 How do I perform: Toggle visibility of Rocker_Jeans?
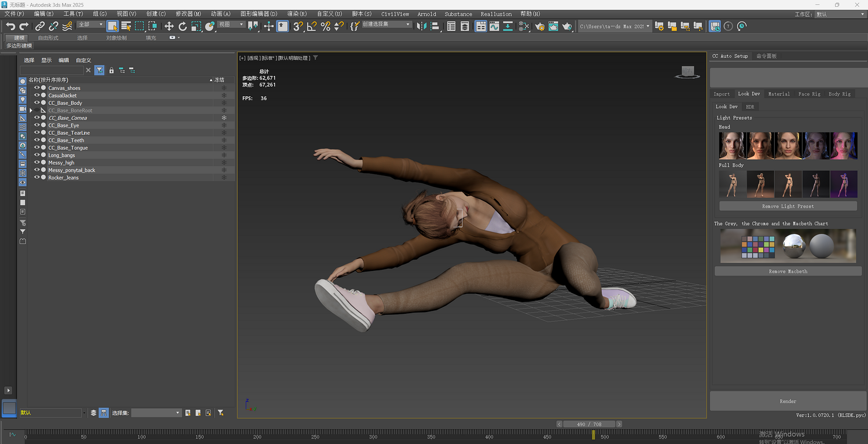click(x=36, y=178)
